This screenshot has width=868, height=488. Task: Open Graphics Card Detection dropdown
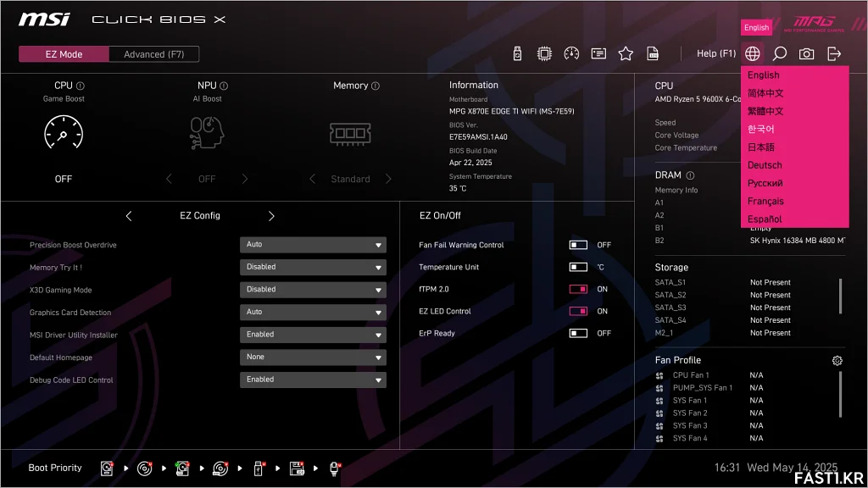[313, 312]
